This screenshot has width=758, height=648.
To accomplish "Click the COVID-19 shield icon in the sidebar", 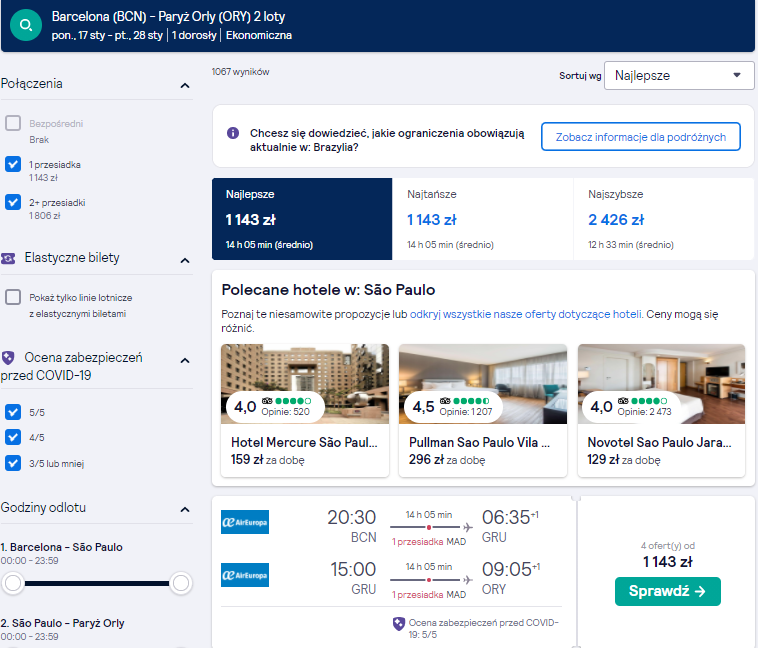I will [8, 358].
